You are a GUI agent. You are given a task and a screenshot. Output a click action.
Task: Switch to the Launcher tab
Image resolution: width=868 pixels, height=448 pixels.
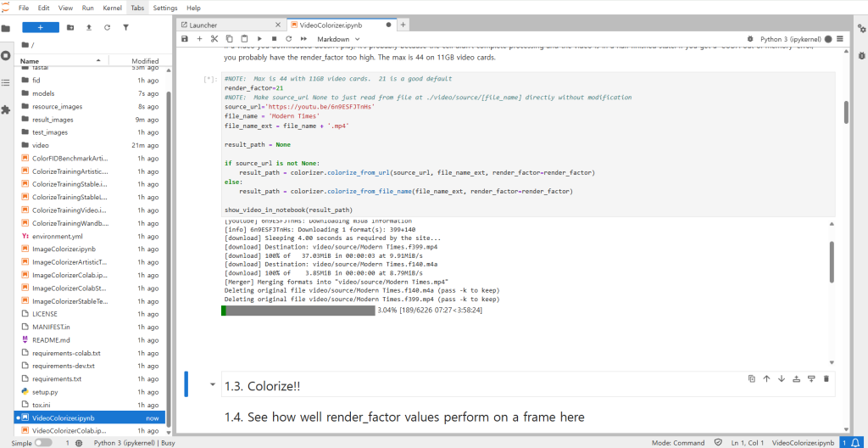point(229,25)
